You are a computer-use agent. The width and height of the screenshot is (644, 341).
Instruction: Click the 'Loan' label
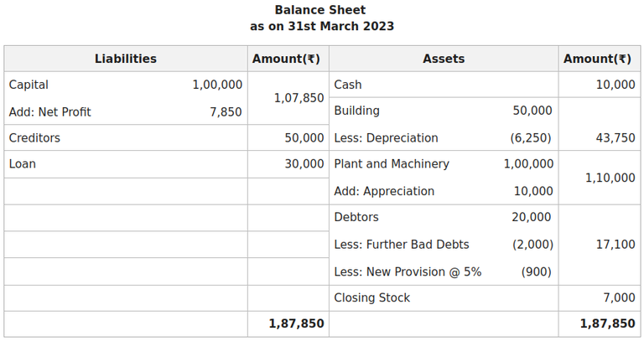[22, 163]
